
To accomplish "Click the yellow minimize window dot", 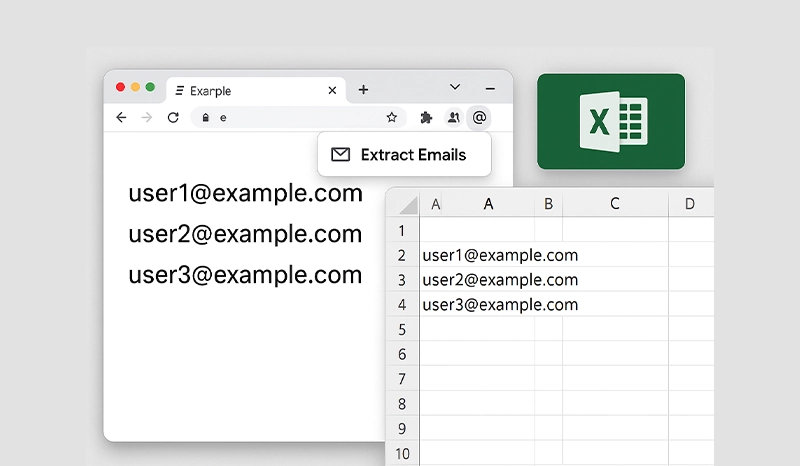I will point(135,87).
